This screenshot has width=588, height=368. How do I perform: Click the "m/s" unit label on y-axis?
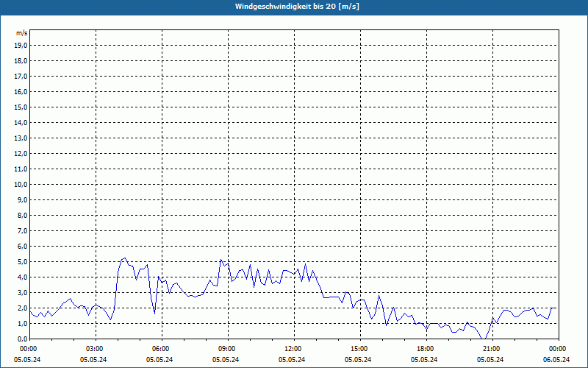(22, 33)
